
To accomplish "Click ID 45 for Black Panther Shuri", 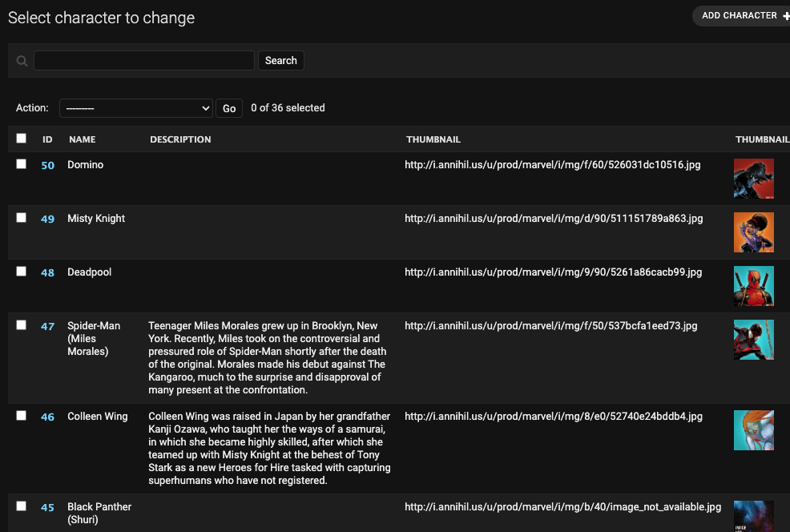I will pyautogui.click(x=47, y=506).
